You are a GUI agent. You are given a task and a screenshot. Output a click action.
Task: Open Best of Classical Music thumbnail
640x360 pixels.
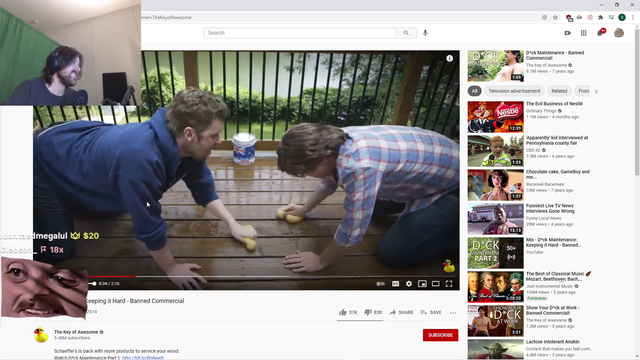pos(496,287)
